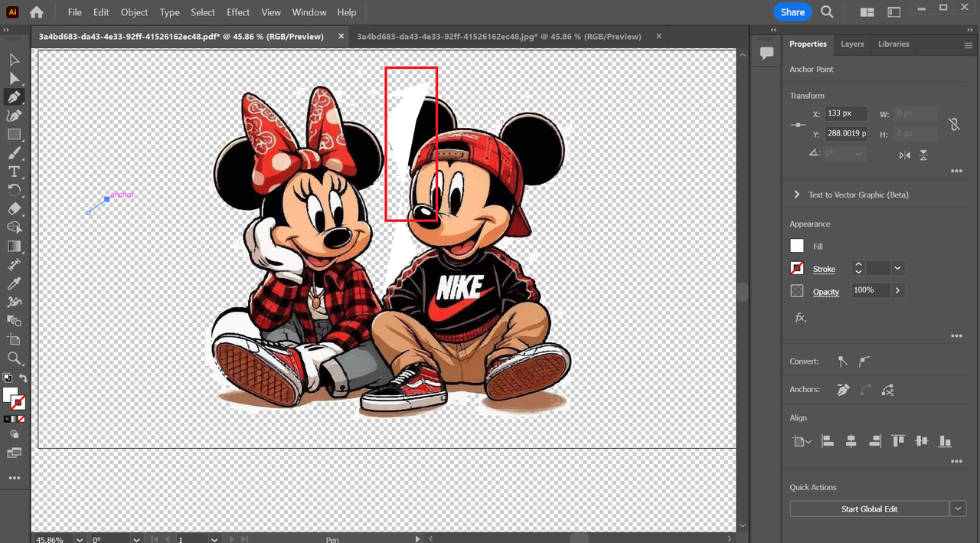Click the Share button

click(792, 12)
